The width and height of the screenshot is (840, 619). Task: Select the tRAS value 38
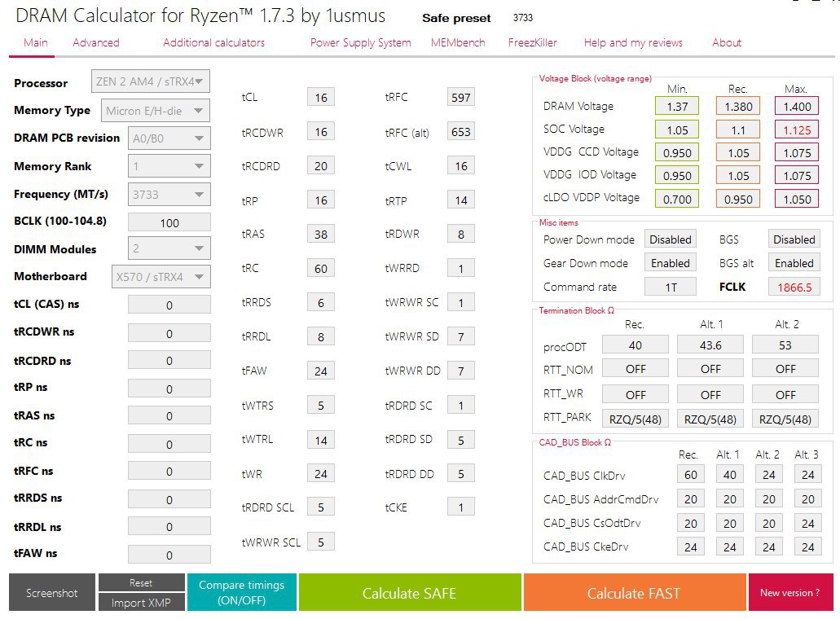[321, 234]
